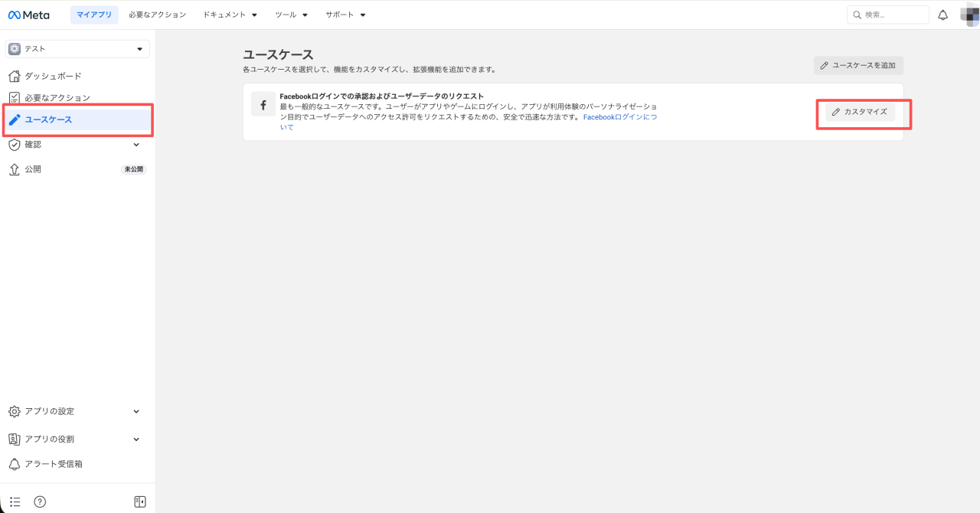The image size is (980, 513).
Task: Open the サポート menu
Action: pyautogui.click(x=345, y=15)
